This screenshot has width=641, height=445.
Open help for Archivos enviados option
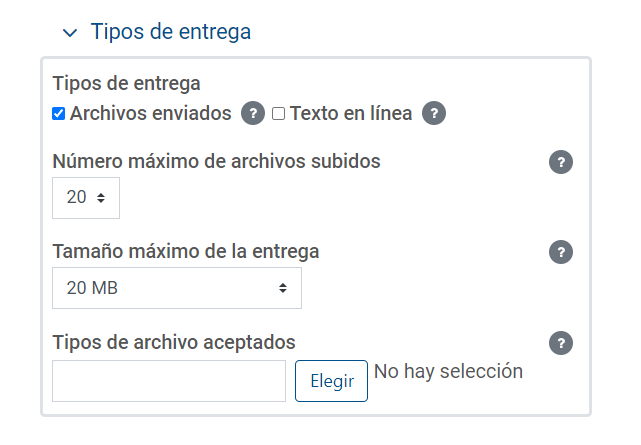tap(254, 113)
